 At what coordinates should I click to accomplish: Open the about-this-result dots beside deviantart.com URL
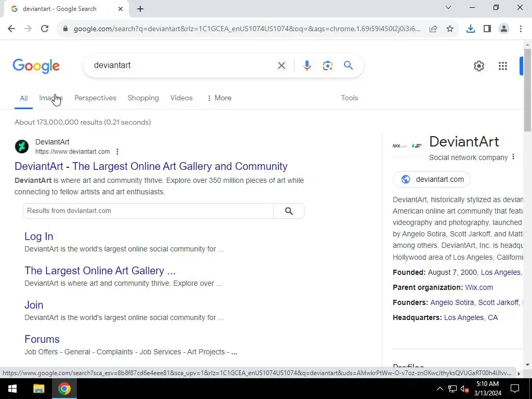[117, 152]
